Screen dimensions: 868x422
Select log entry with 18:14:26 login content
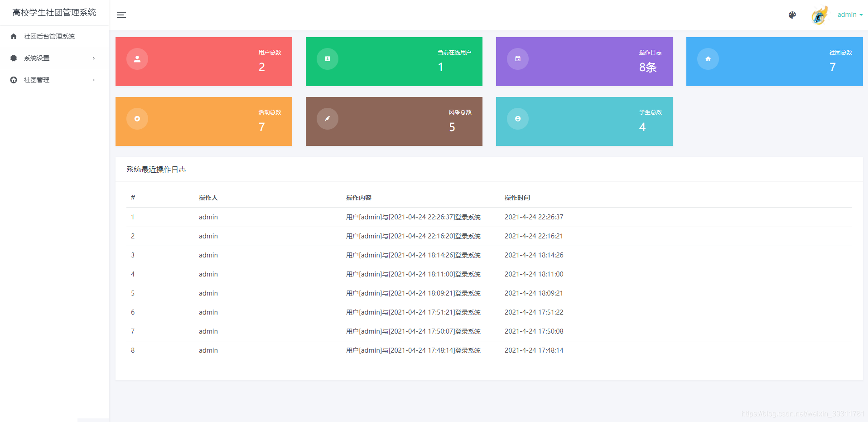[x=413, y=255]
